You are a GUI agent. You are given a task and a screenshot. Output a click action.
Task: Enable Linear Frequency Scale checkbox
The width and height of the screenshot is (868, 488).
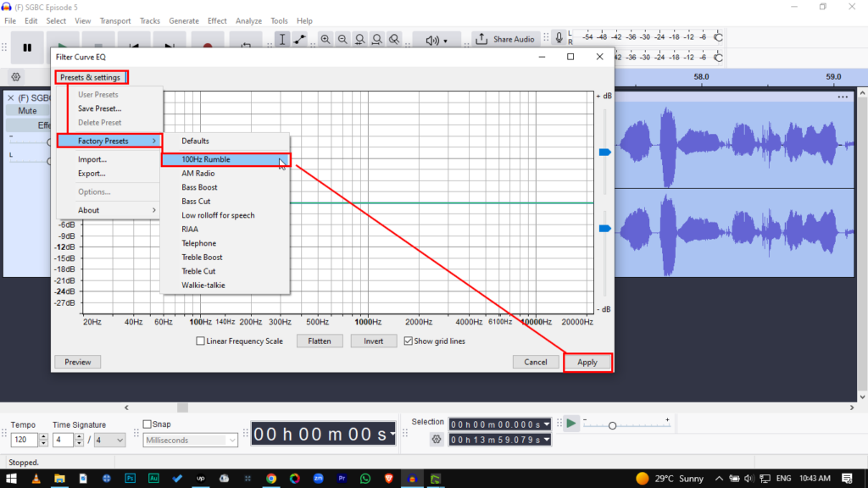(x=201, y=341)
